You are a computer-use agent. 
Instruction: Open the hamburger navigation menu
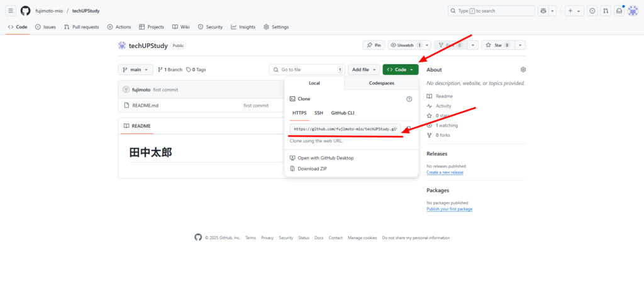11,11
